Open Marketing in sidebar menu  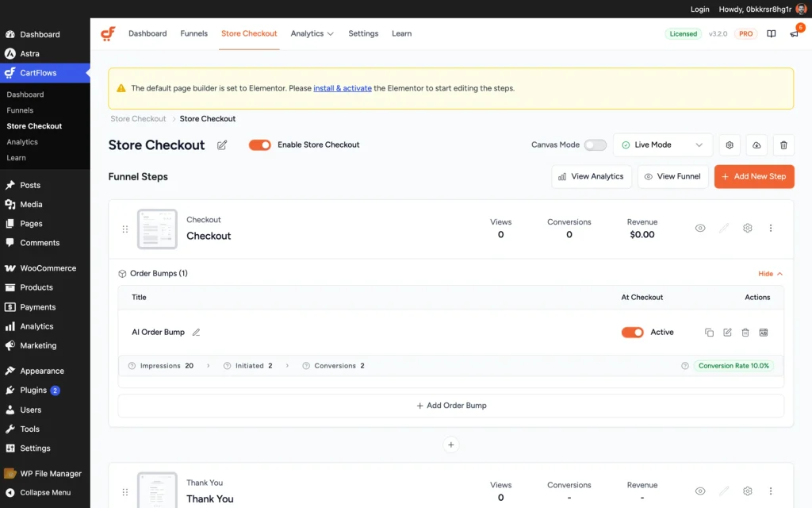pos(45,345)
